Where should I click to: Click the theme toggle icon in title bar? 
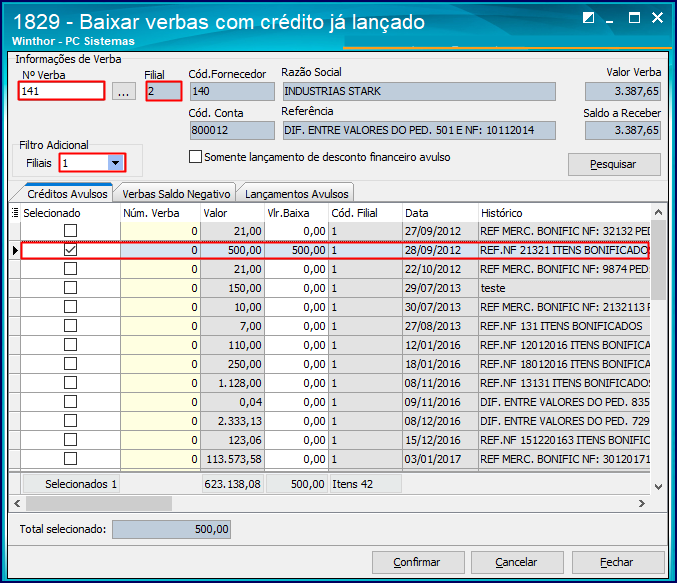click(x=588, y=18)
